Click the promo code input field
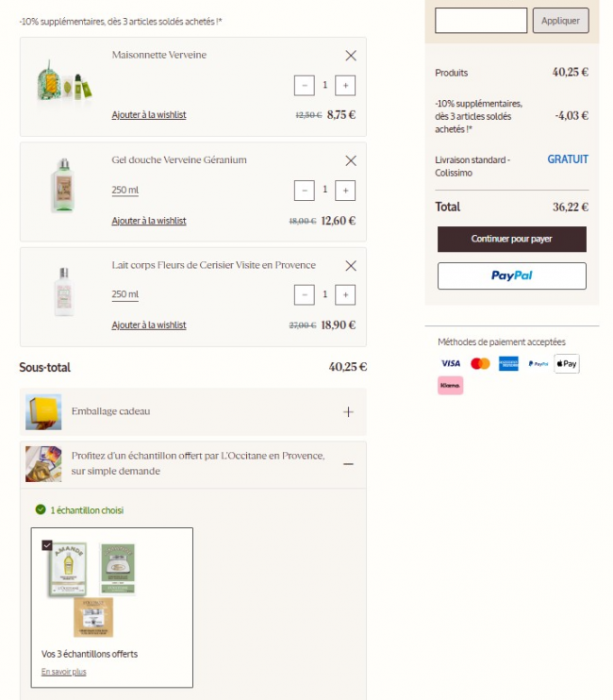The height and width of the screenshot is (700, 613). pyautogui.click(x=481, y=21)
